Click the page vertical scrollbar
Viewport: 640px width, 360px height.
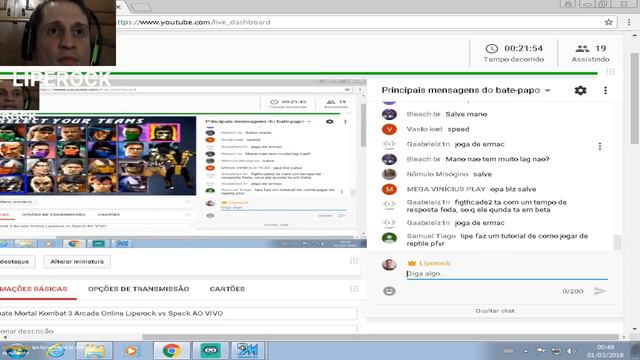pyautogui.click(x=634, y=98)
